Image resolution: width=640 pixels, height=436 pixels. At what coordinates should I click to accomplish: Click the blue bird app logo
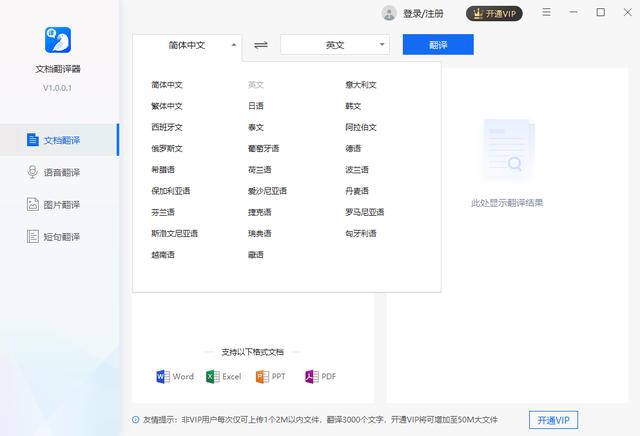[58, 40]
